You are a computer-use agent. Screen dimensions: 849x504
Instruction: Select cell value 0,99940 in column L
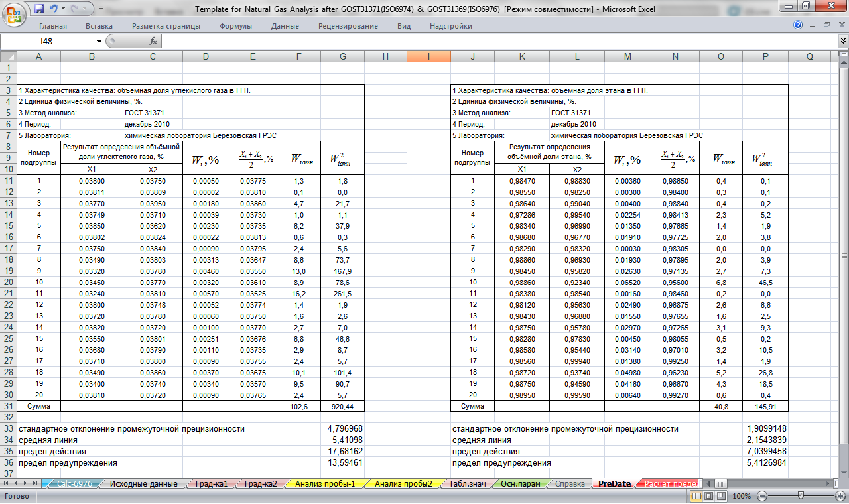(578, 360)
